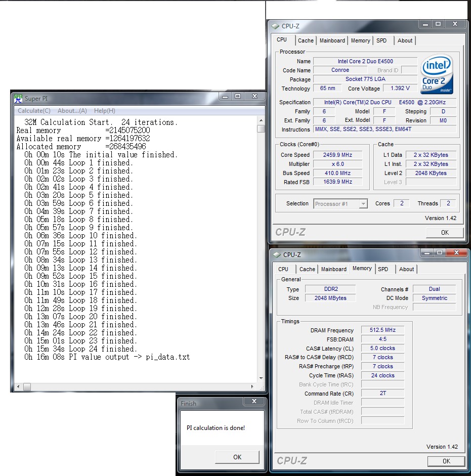471x476 pixels.
Task: Click OK in the Finish dialog
Action: (237, 457)
